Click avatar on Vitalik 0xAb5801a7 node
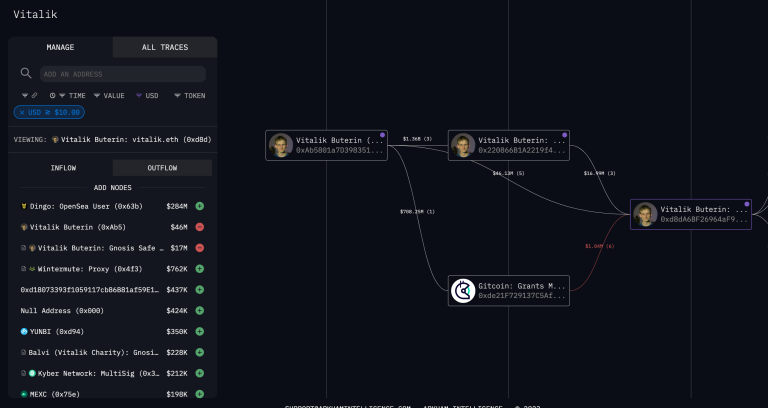This screenshot has width=768, height=408. (x=281, y=145)
